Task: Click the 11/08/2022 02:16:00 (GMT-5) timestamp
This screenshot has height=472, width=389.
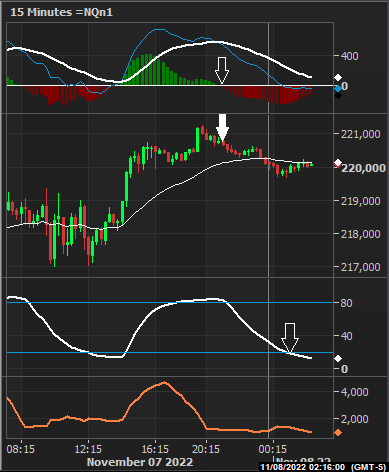Action: pyautogui.click(x=323, y=467)
